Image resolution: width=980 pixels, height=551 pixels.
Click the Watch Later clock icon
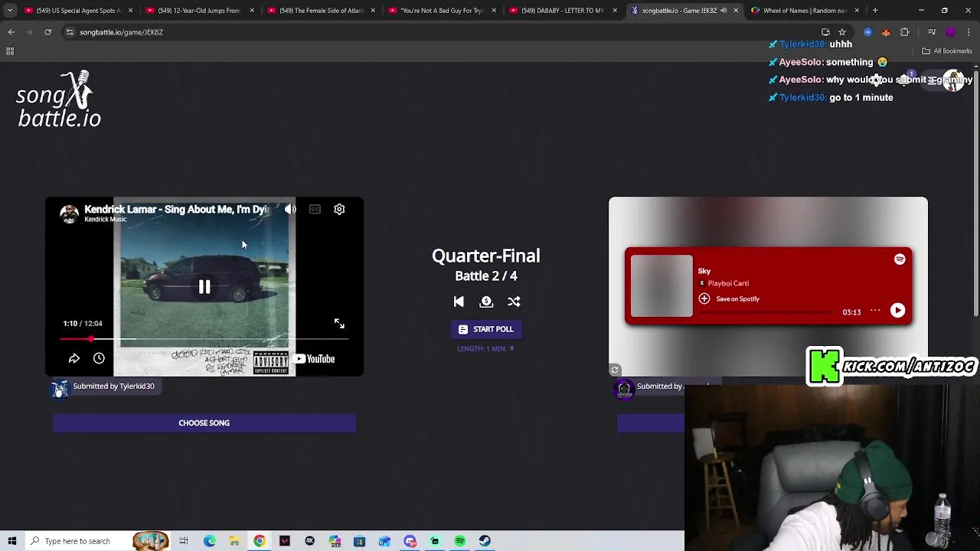(99, 358)
